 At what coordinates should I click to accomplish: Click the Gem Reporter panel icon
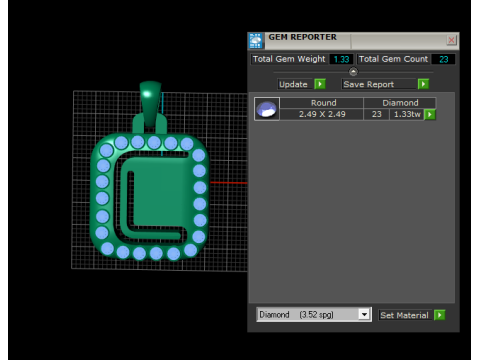tap(256, 41)
